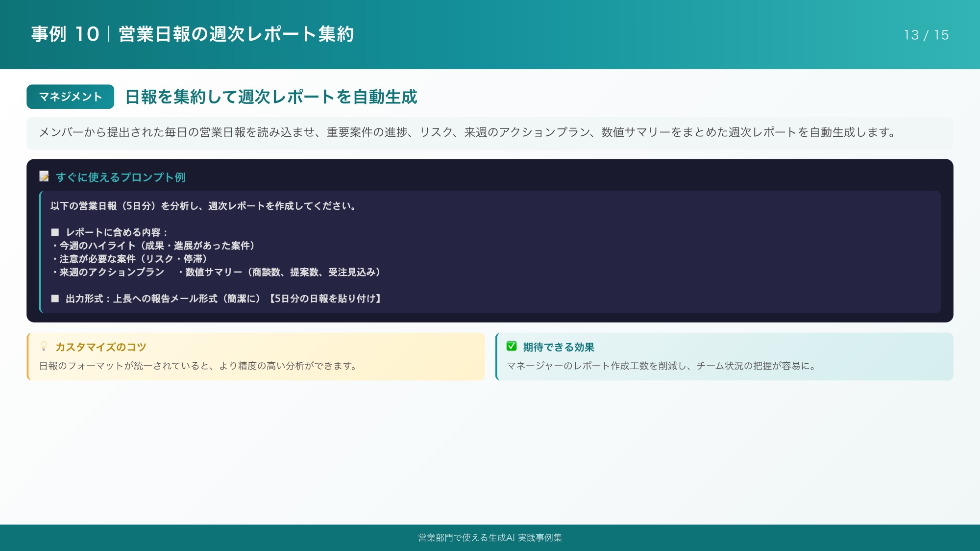The image size is (980, 551).
Task: Click the すぐに使えるプロンプト例 heading
Action: [x=121, y=177]
